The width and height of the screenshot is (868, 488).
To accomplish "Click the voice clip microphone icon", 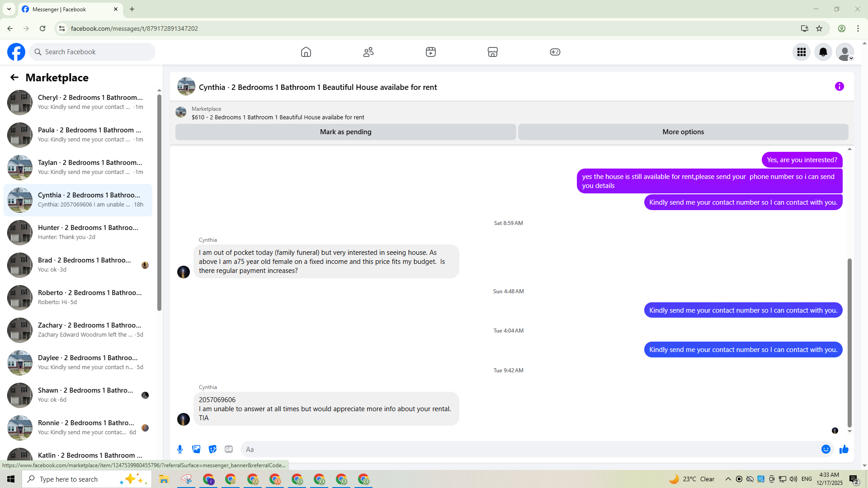I will click(x=180, y=449).
